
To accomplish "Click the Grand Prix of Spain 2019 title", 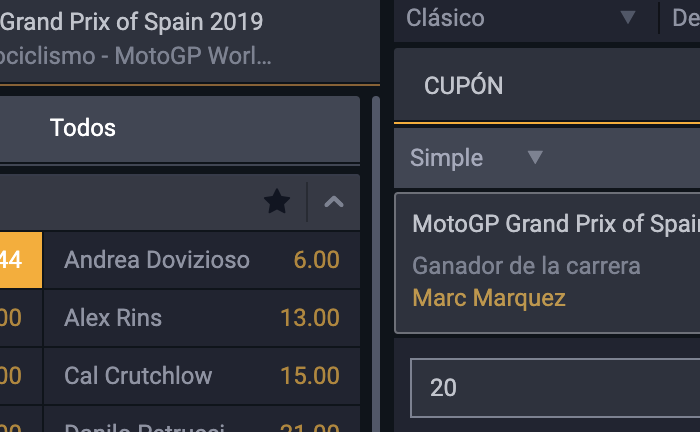I will (x=132, y=22).
